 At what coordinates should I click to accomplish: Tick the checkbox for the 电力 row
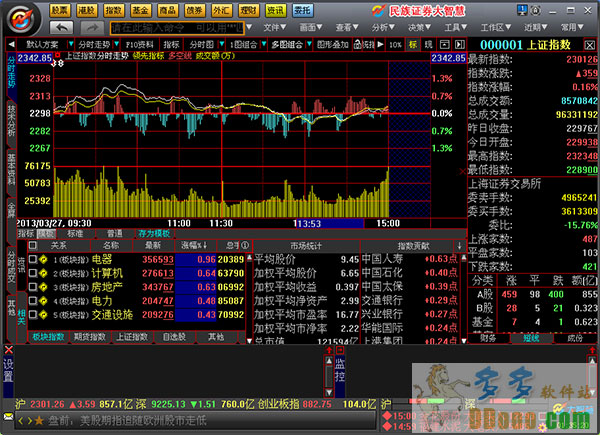click(x=33, y=301)
